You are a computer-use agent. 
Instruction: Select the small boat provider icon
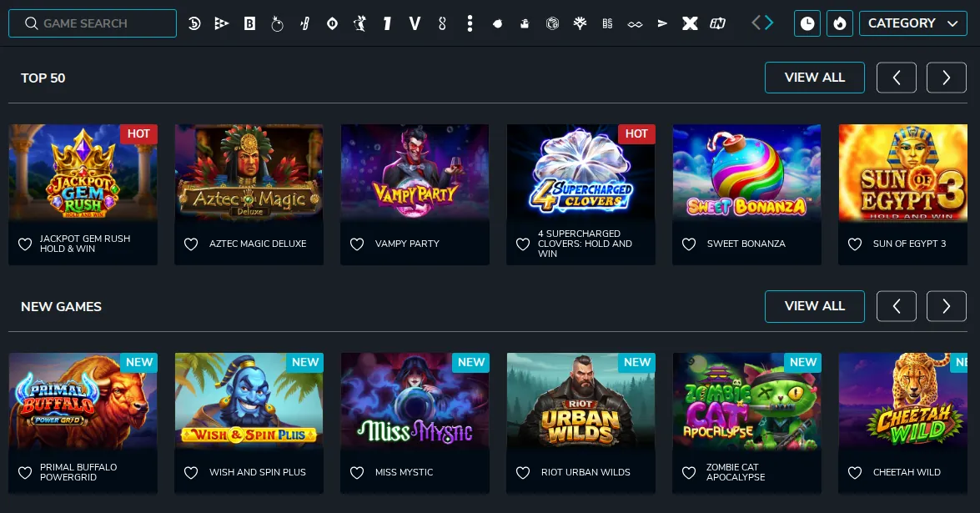525,23
